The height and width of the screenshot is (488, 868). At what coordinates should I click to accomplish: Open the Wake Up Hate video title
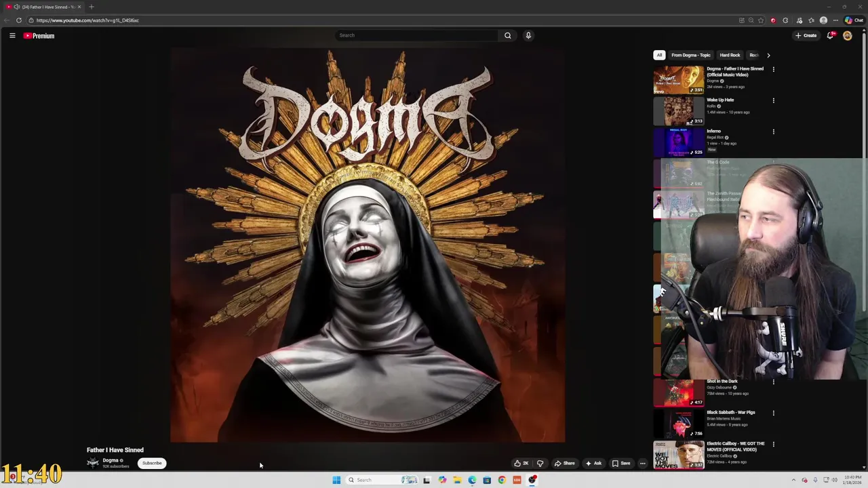(720, 100)
